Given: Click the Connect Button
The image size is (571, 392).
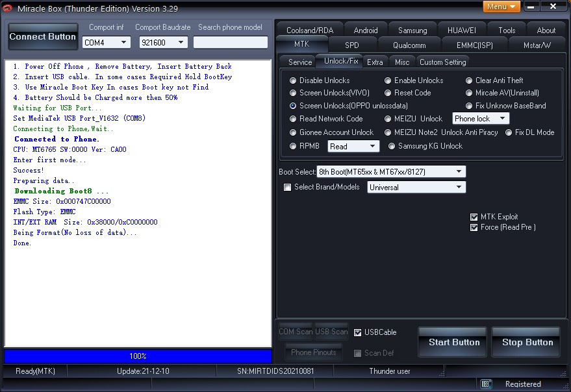Looking at the screenshot, I should 43,37.
